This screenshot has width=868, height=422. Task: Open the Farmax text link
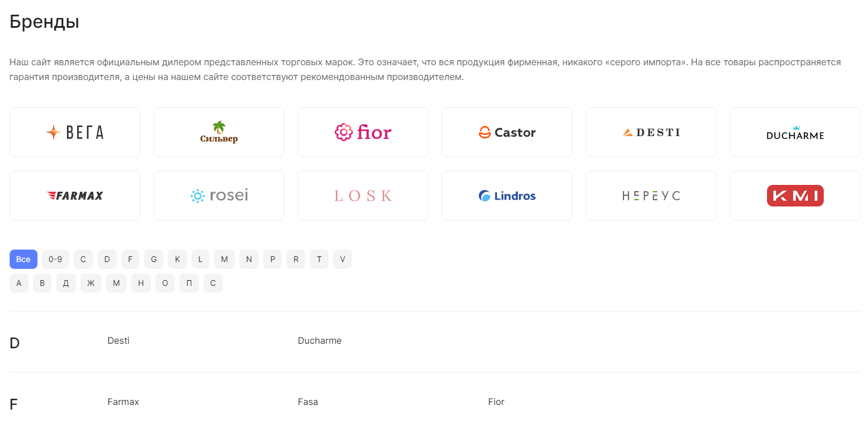tap(123, 402)
